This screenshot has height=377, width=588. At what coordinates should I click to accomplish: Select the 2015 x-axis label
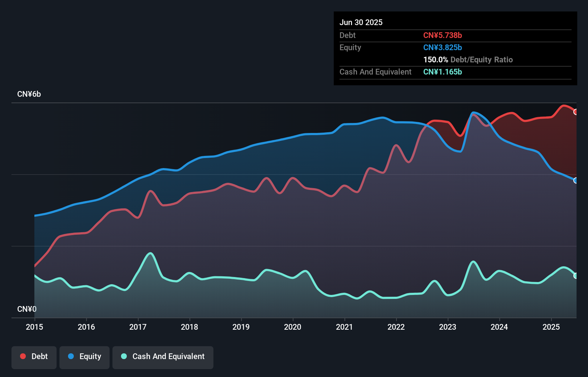(34, 327)
